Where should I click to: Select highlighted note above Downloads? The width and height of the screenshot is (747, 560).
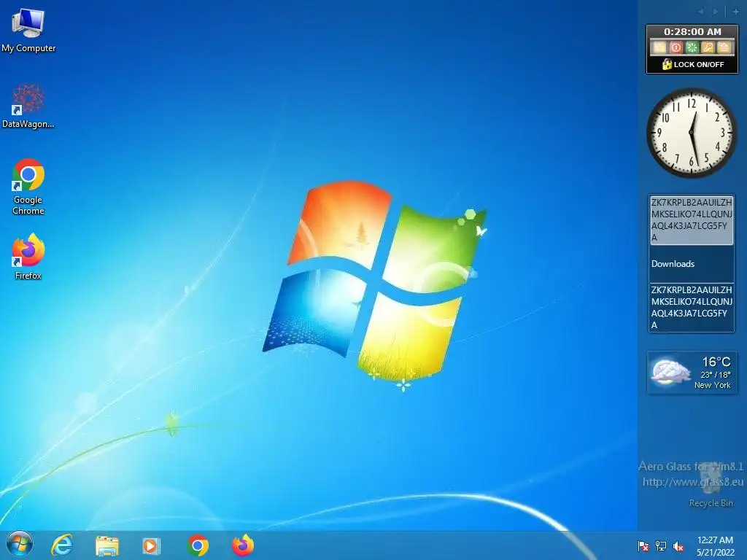pyautogui.click(x=692, y=220)
